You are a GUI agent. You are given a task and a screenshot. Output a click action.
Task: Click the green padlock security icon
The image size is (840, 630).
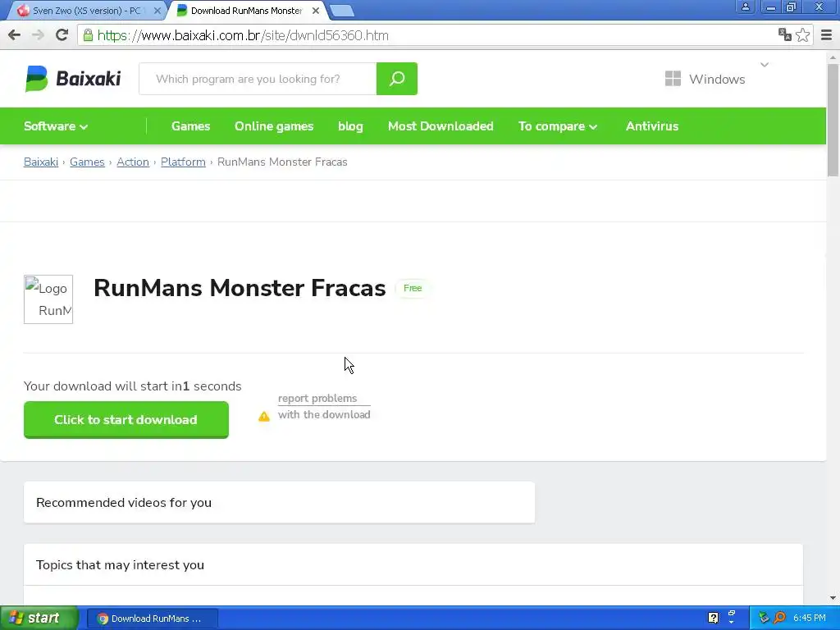pos(88,35)
